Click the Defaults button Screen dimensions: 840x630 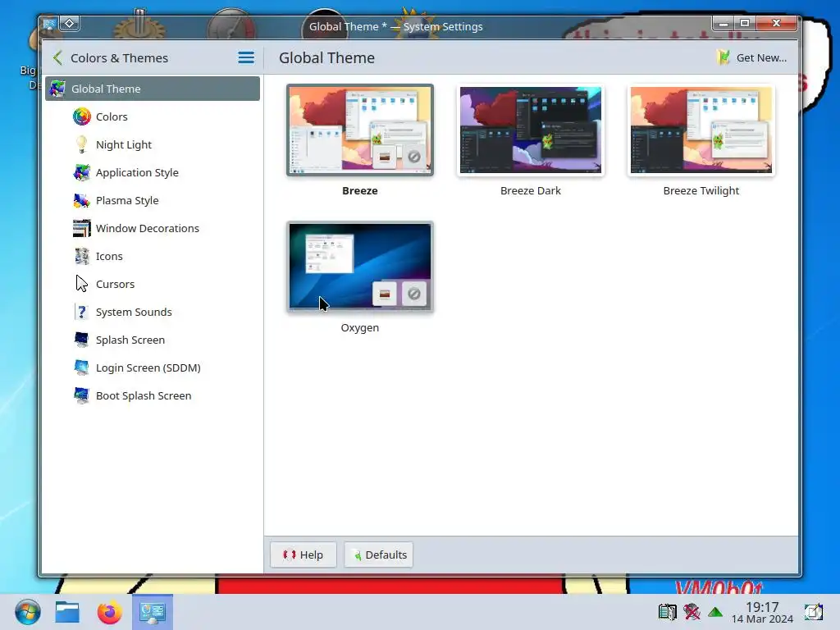point(379,555)
